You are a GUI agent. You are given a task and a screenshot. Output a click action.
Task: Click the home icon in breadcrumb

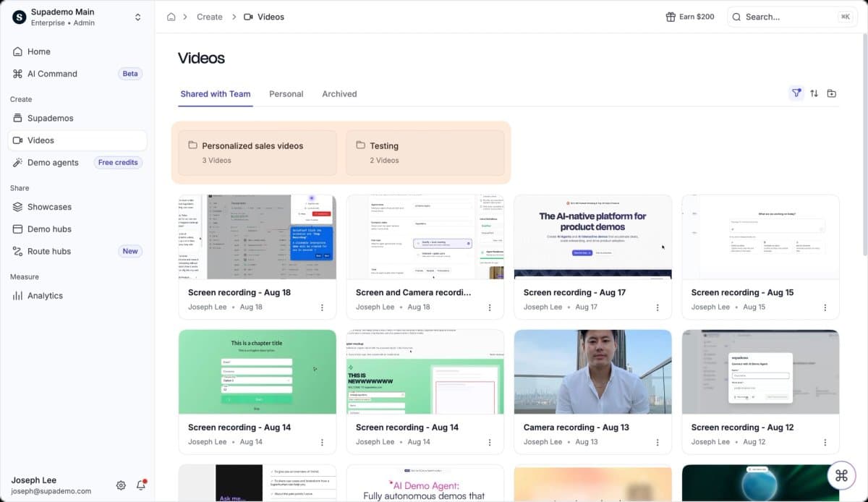171,17
